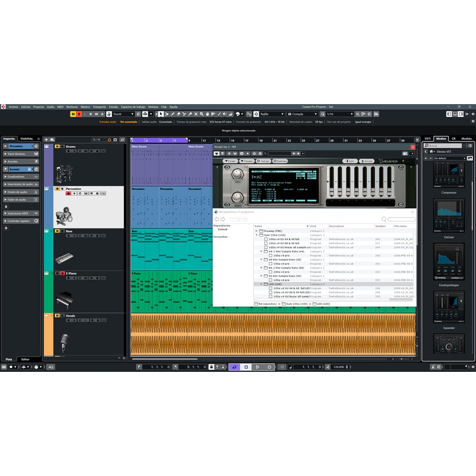Choose the Eraser tool in toolbar

[x=178, y=114]
